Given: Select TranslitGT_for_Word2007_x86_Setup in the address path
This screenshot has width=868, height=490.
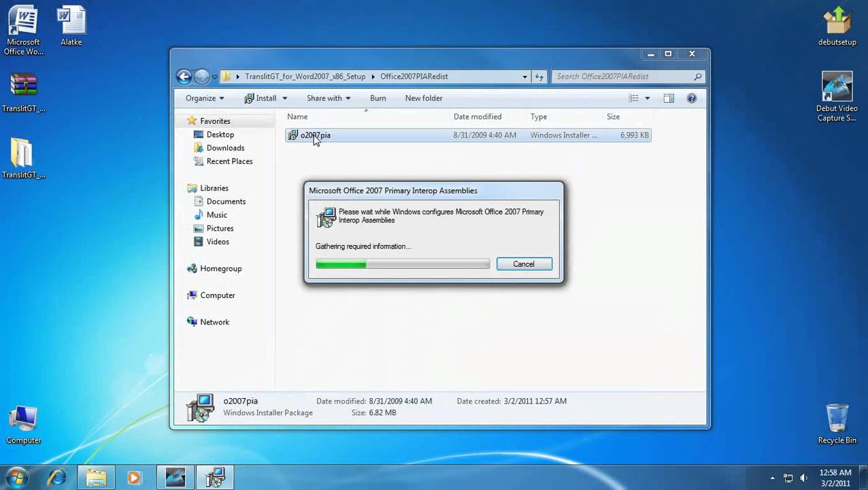Looking at the screenshot, I should click(x=305, y=76).
